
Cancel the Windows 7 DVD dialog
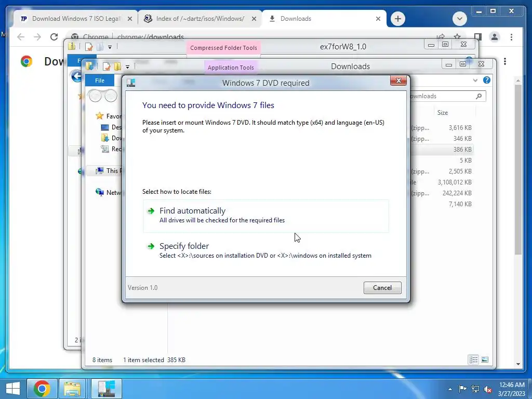pos(382,288)
